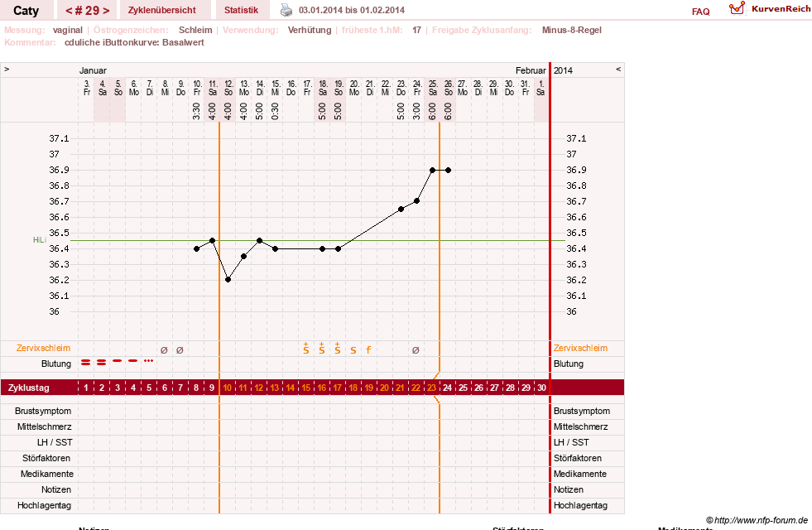Click the measuring time 3:30 on January 10

(196, 111)
